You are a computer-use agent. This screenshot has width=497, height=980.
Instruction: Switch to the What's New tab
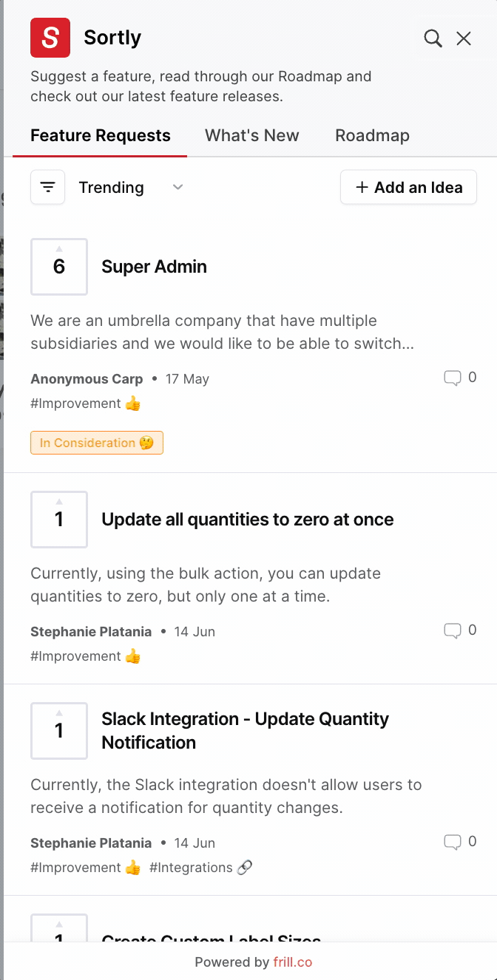click(x=252, y=136)
